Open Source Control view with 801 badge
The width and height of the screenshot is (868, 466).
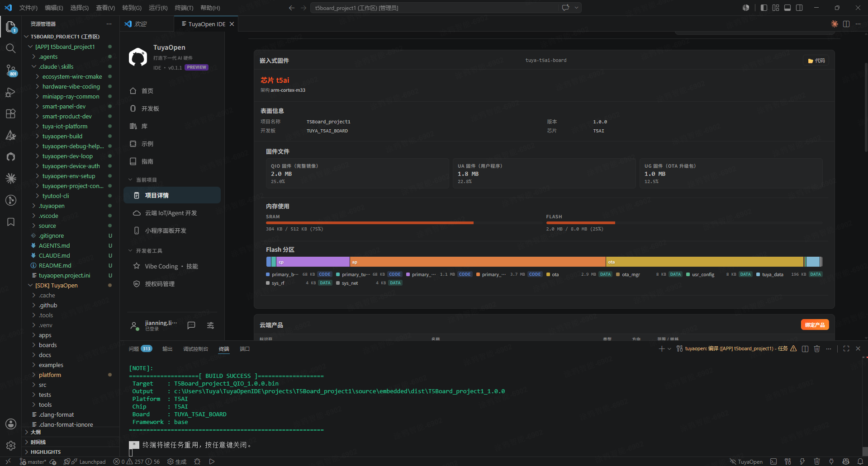(11, 70)
